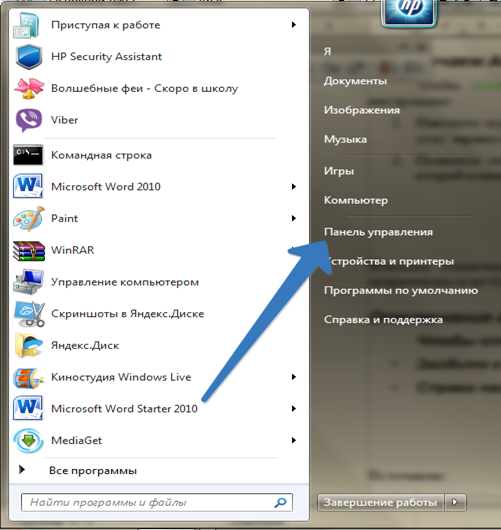Click the Microsoft Word 2010 icon

tap(28, 186)
